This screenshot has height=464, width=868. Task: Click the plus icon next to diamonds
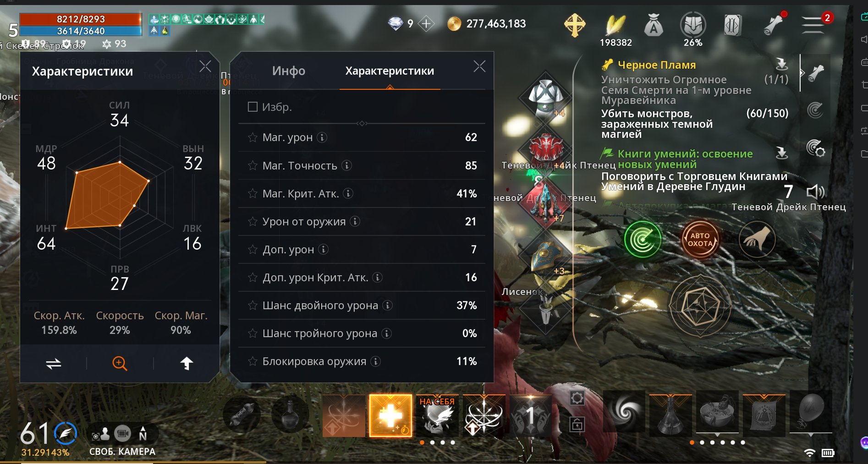[x=426, y=24]
